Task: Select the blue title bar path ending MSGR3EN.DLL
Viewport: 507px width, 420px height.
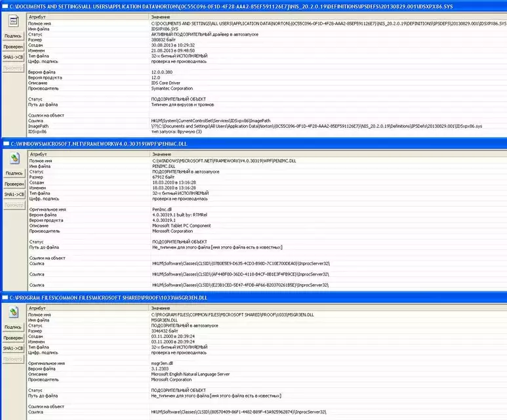Action: (108, 298)
